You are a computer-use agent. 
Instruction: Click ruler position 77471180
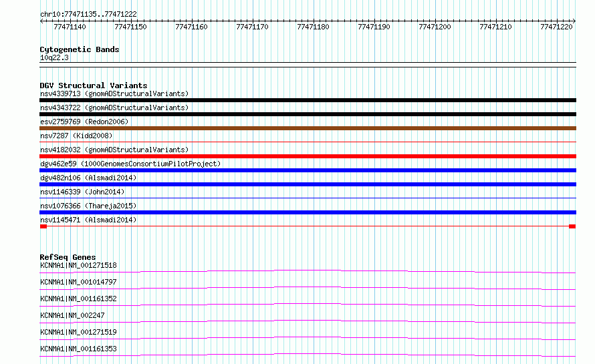pos(313,27)
